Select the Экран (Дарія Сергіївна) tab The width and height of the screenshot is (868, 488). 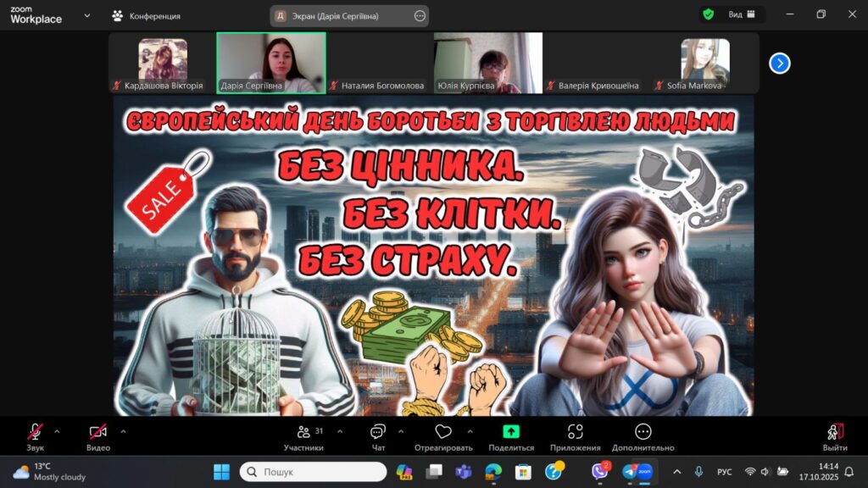[x=349, y=15]
